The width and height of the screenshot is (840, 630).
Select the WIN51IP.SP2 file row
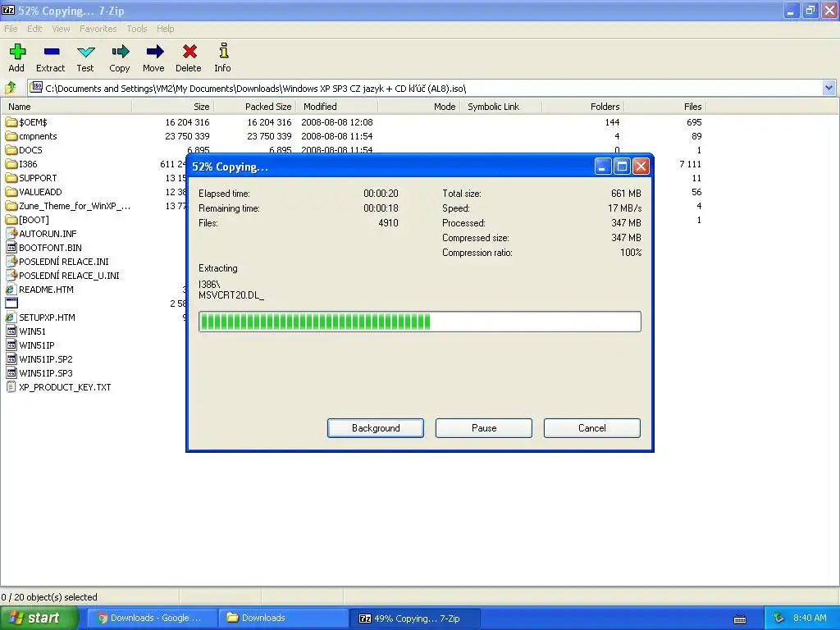pyautogui.click(x=46, y=359)
